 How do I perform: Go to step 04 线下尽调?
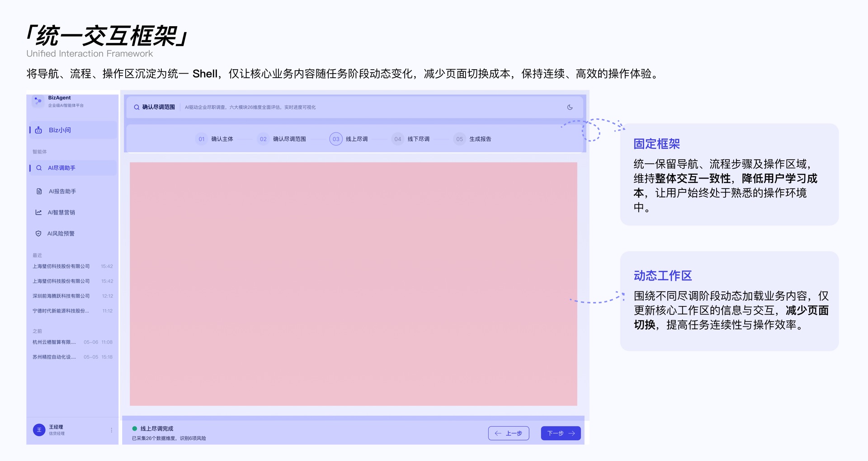(x=410, y=139)
